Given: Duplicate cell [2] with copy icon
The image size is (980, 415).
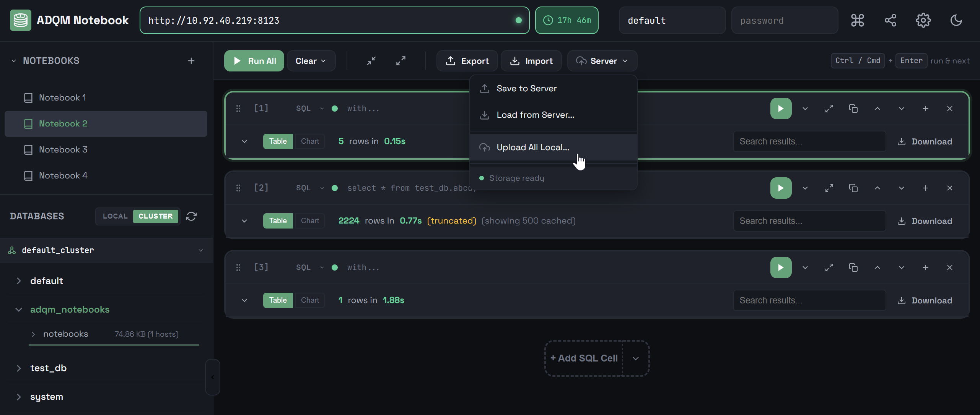Looking at the screenshot, I should (x=853, y=188).
